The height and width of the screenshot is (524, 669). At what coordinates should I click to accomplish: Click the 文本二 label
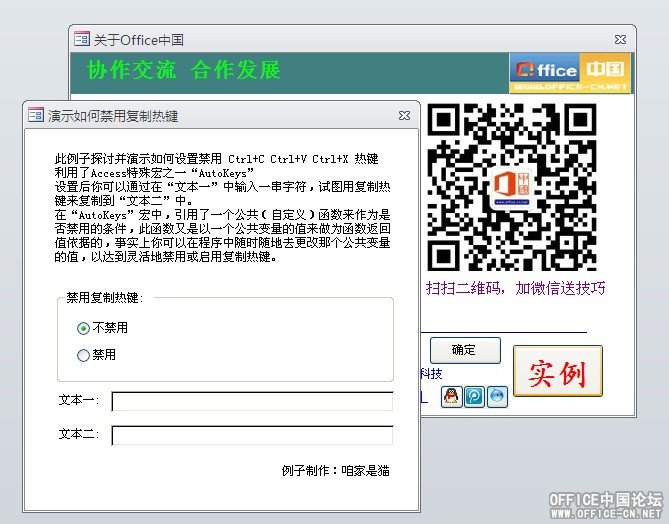coord(79,434)
